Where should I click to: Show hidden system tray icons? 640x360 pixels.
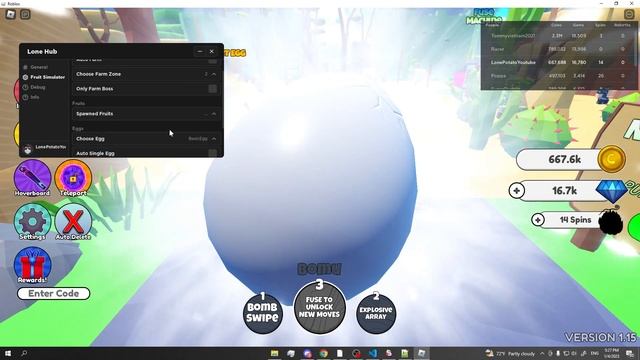(542, 353)
